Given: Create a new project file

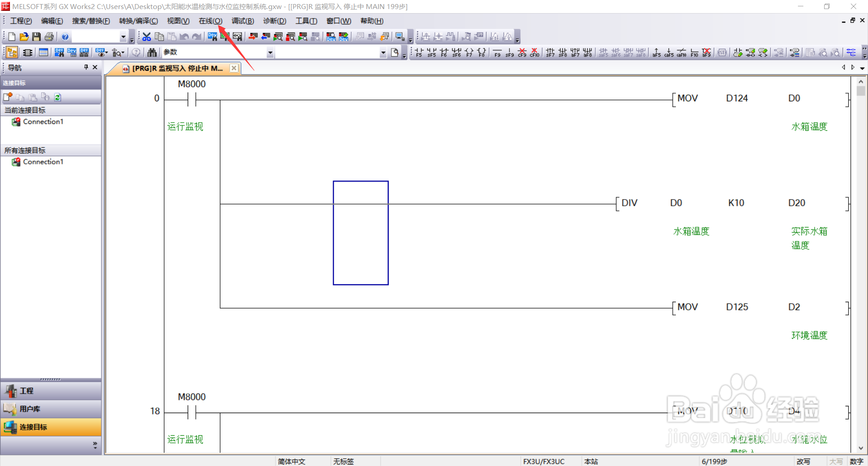Looking at the screenshot, I should pos(12,37).
